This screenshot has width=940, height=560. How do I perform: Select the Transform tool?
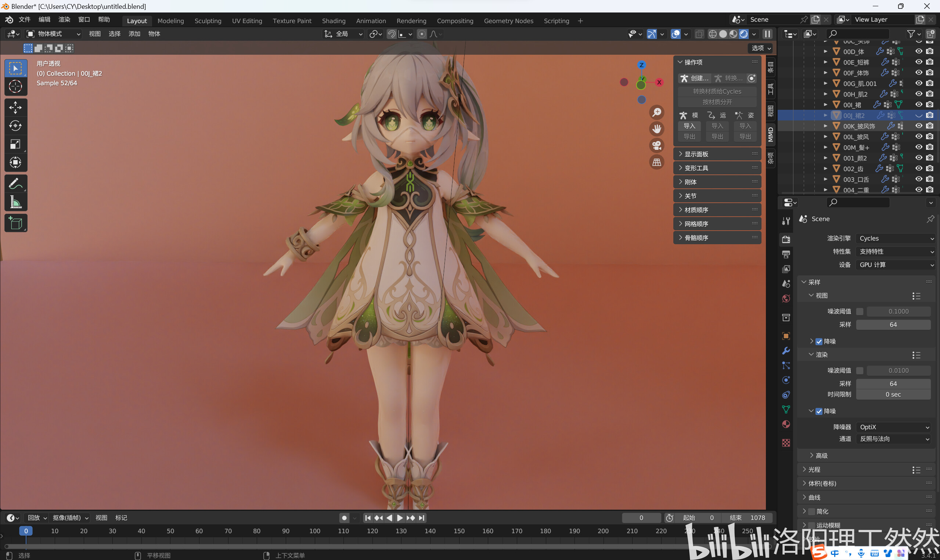click(x=15, y=163)
